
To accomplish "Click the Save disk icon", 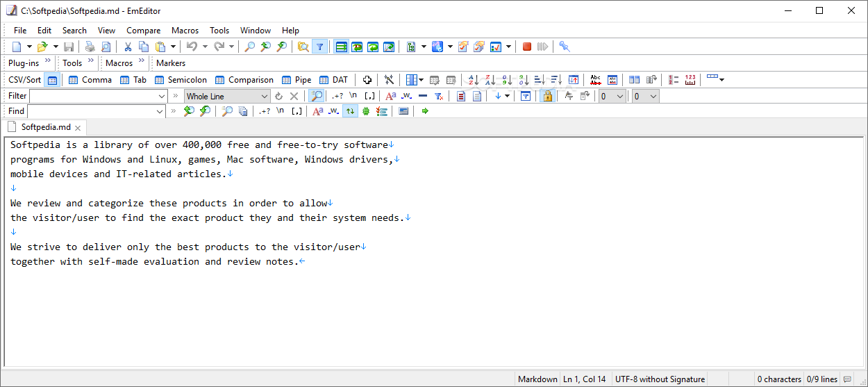I will click(x=69, y=47).
